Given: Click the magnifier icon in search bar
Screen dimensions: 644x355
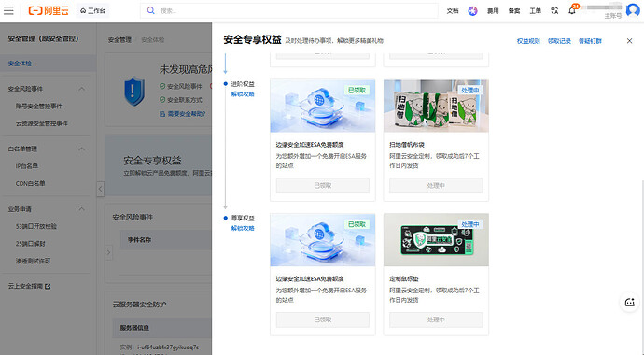Looking at the screenshot, I should 150,10.
